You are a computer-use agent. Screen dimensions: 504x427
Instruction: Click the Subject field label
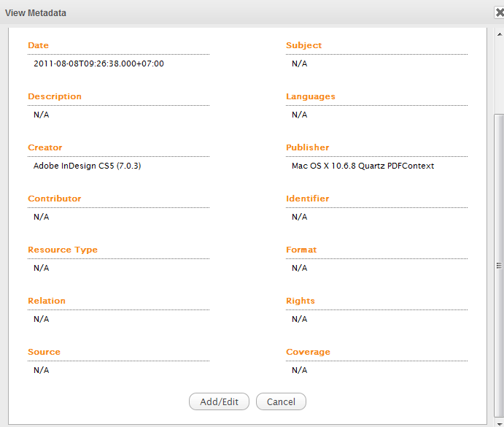303,45
